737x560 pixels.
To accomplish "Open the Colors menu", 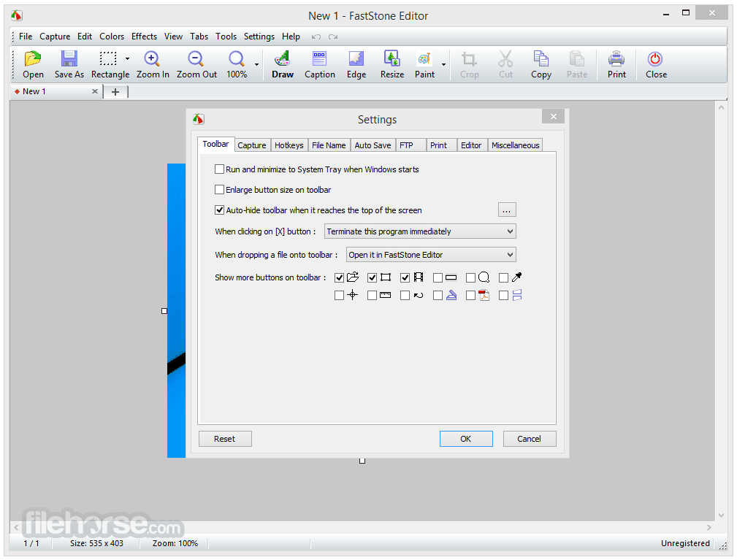I will pos(112,37).
